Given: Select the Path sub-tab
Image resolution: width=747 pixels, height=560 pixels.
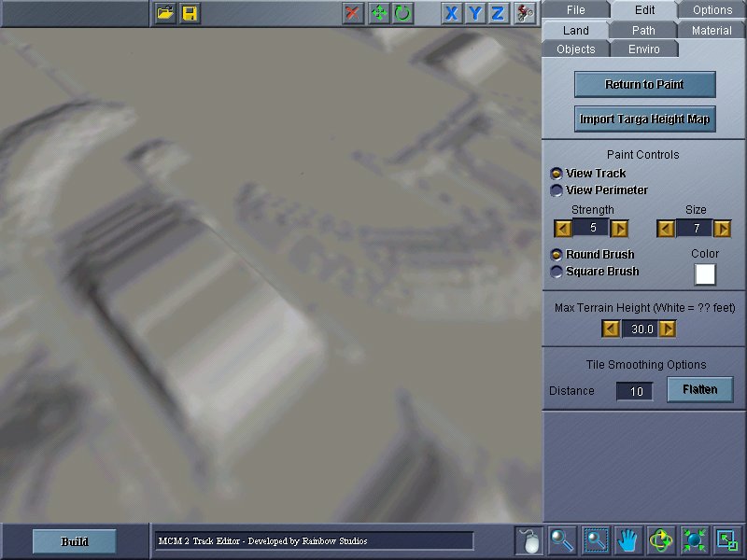Looking at the screenshot, I should [x=643, y=31].
